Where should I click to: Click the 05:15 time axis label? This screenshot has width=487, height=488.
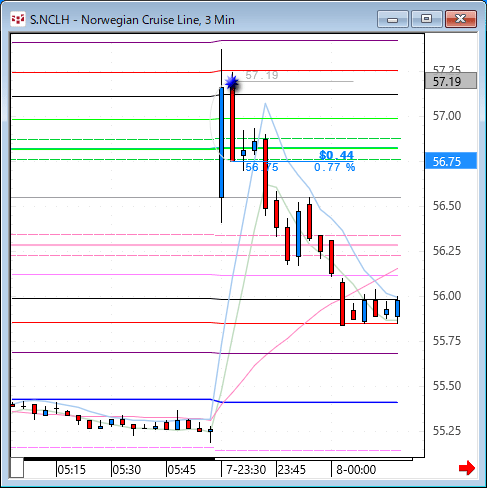point(71,470)
